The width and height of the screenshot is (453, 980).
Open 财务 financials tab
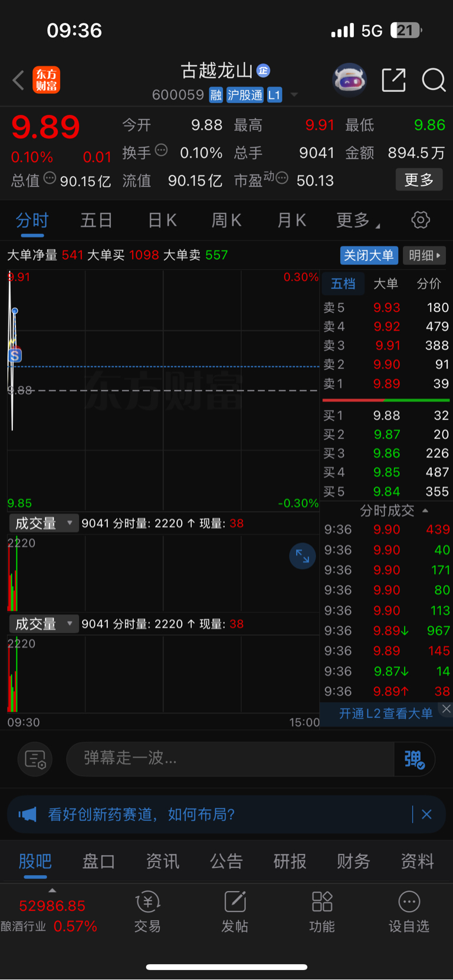[353, 862]
